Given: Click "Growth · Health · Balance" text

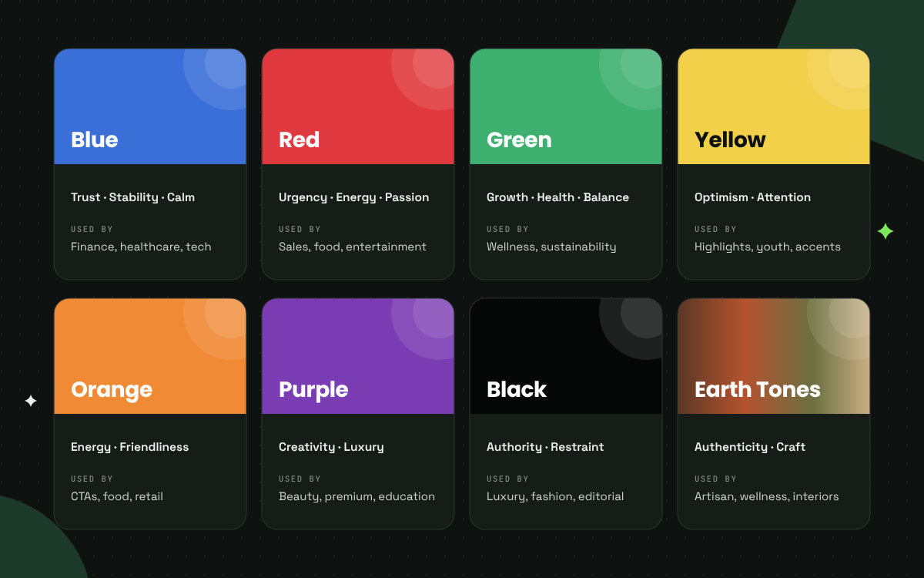Looking at the screenshot, I should point(557,197).
